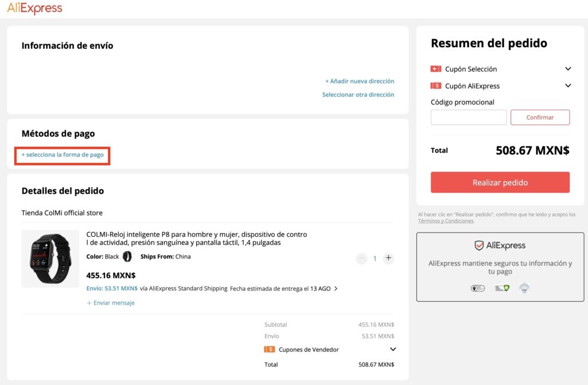Select the Black color swatch
588x385 pixels.
(127, 257)
